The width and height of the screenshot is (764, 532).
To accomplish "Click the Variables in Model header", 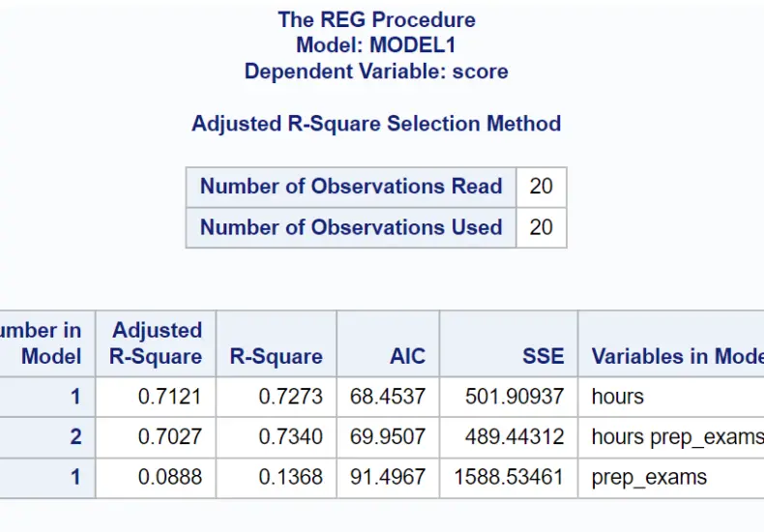I will [x=671, y=343].
